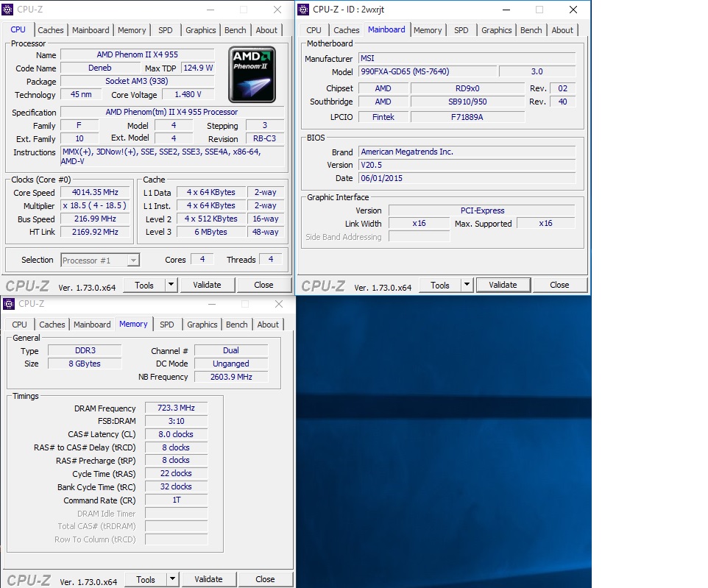Go to the Bench tab in the Mainboard window

tap(531, 30)
